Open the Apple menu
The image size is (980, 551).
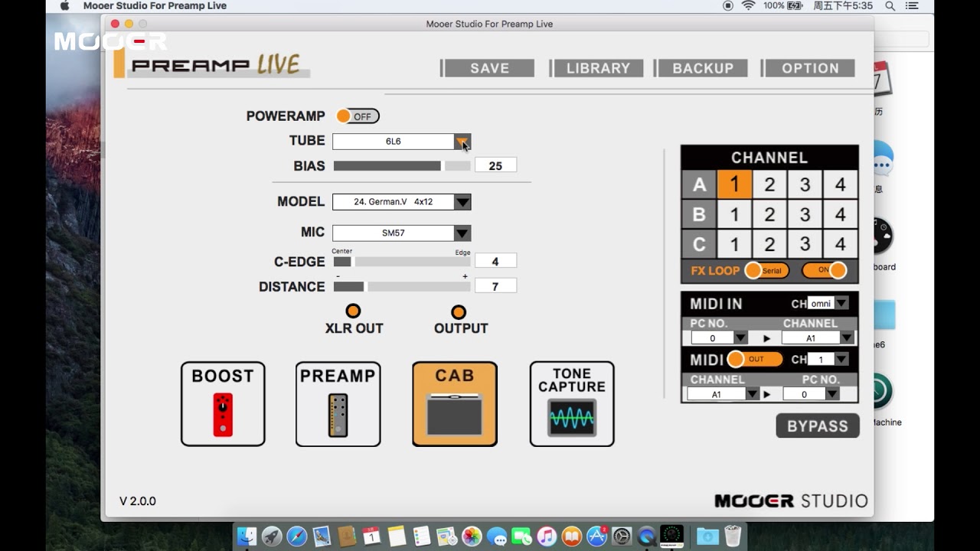tap(64, 5)
